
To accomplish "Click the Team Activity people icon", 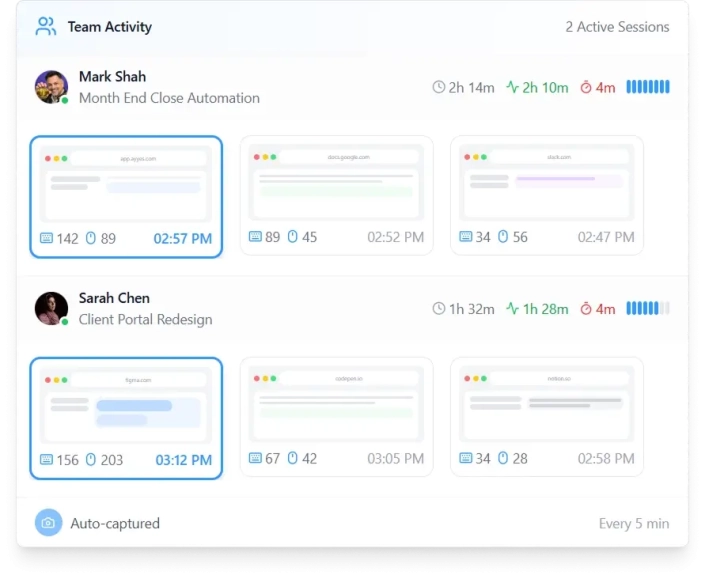I will tap(45, 26).
